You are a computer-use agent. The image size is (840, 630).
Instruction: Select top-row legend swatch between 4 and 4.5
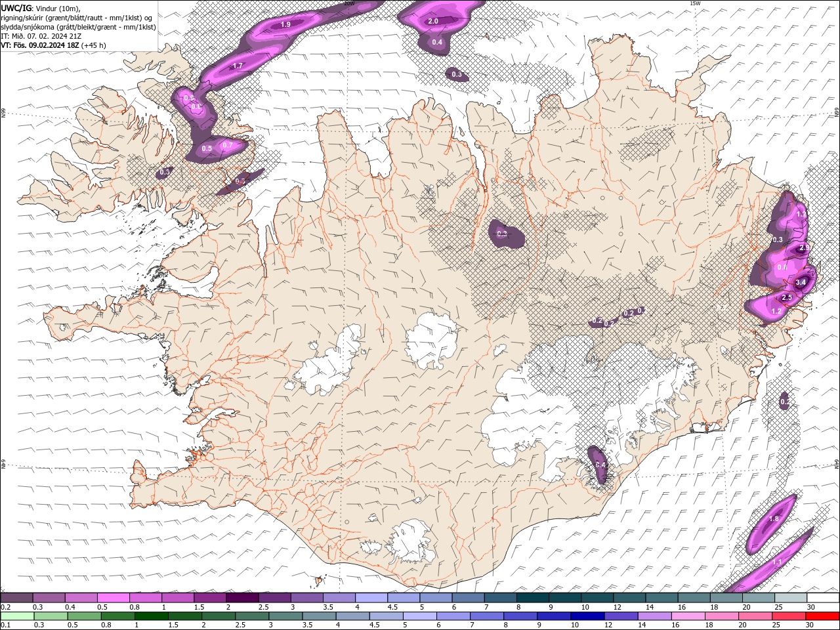[371, 598]
